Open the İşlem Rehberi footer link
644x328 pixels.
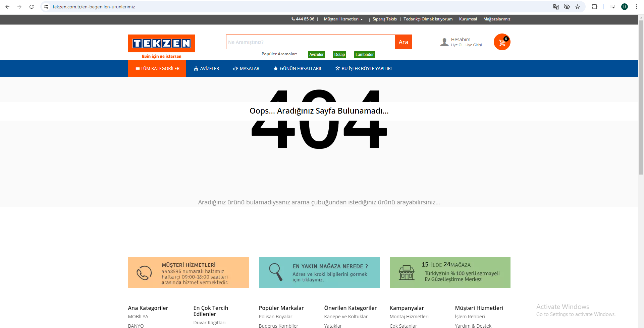tap(470, 317)
